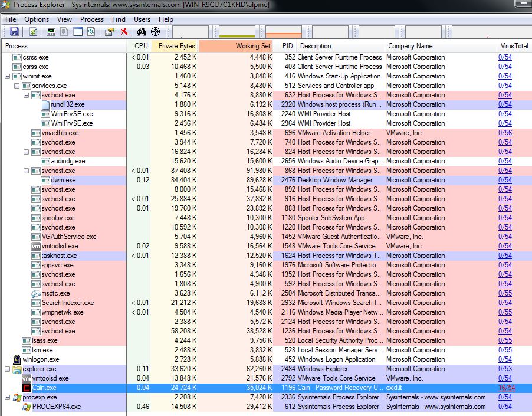Open the Help menu
This screenshot has width=532, height=416.
(x=166, y=19)
